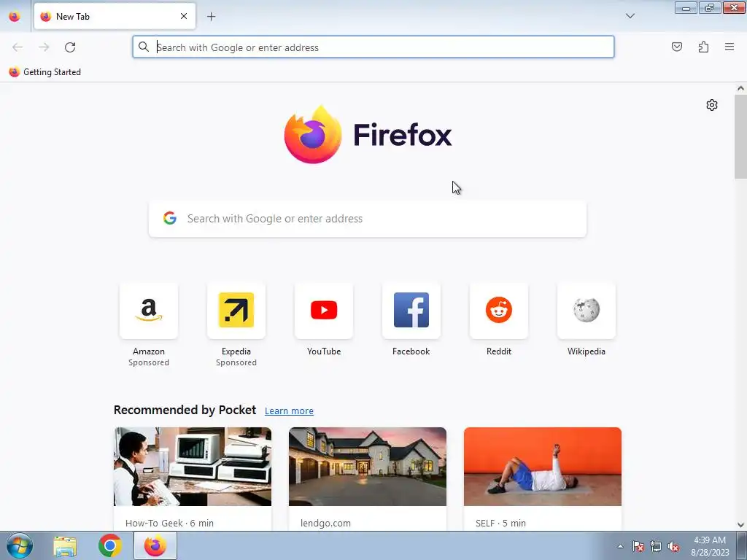747x560 pixels.
Task: Focus the top address bar field
Action: [x=373, y=47]
